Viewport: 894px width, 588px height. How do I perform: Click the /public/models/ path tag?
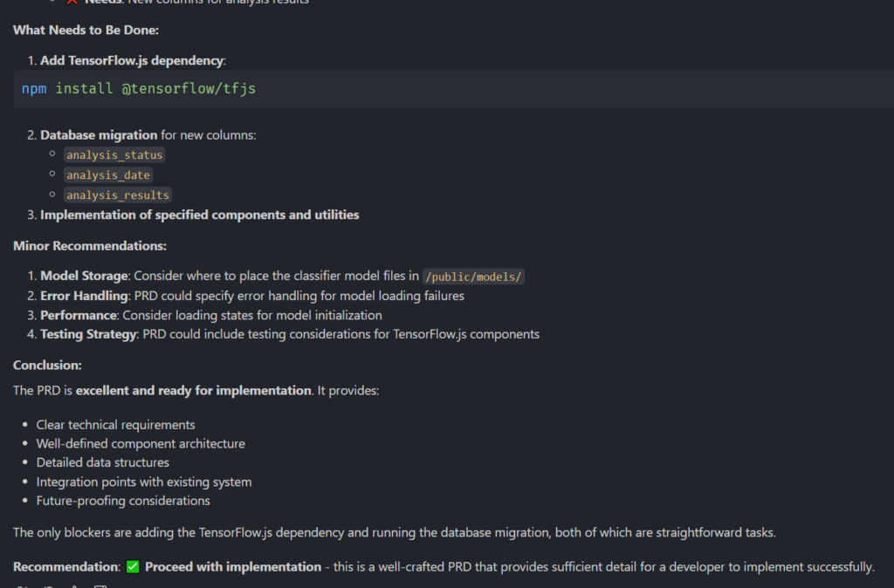(473, 277)
